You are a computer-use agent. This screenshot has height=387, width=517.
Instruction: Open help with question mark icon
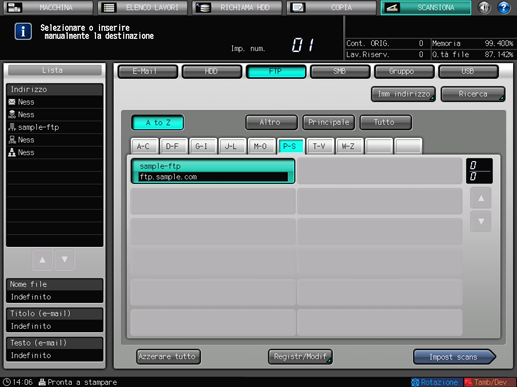pos(504,7)
